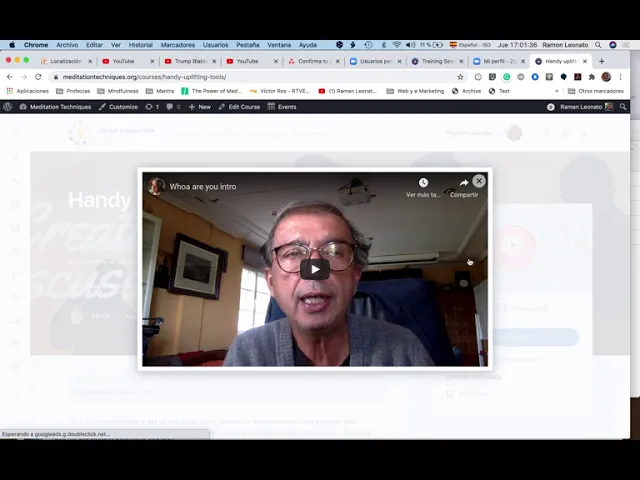
Task: Click the Ver más tarde clock icon
Action: pyautogui.click(x=423, y=182)
